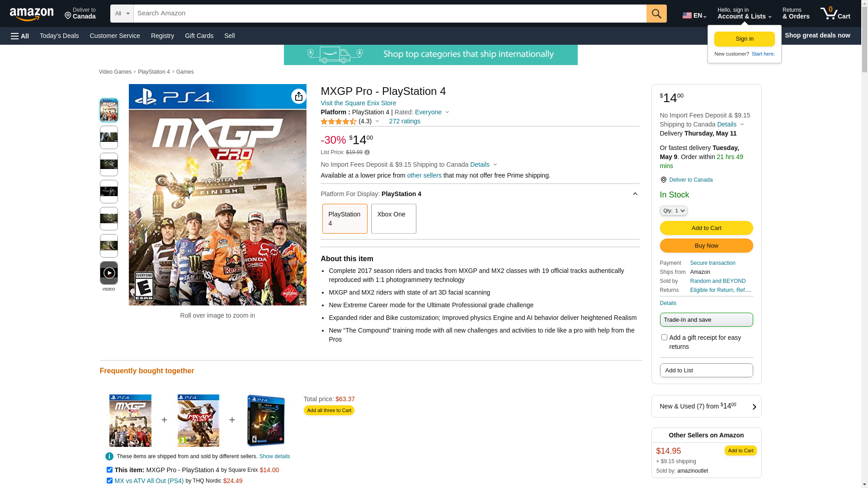Image resolution: width=868 pixels, height=488 pixels.
Task: Play the product VIDEO thumbnail
Action: 109,273
